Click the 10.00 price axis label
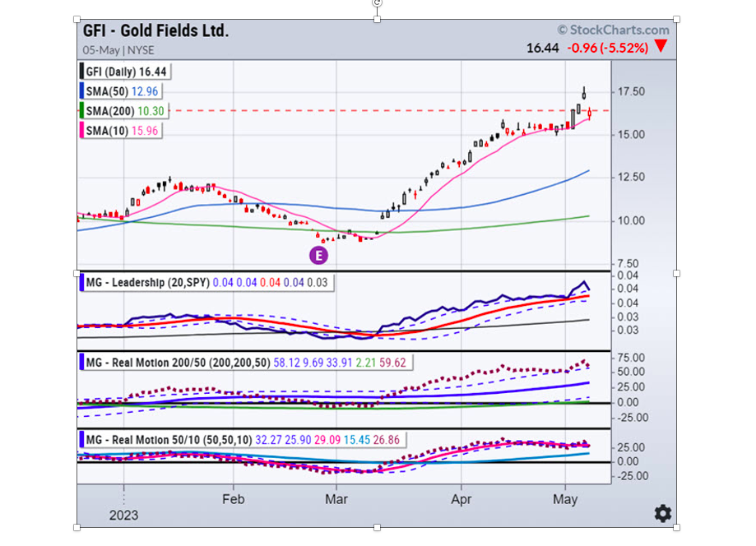The width and height of the screenshot is (756, 546). (x=631, y=220)
